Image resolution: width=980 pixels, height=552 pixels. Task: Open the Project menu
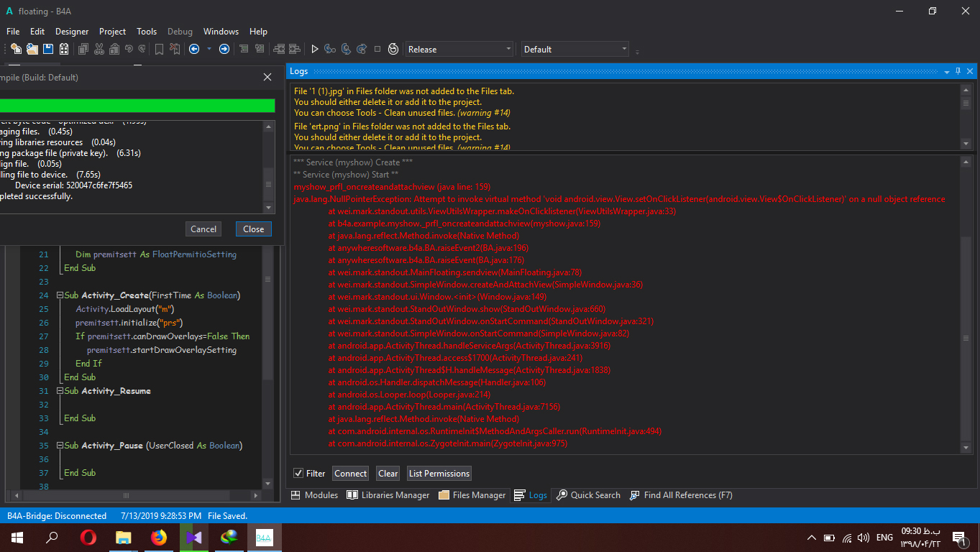(x=112, y=32)
